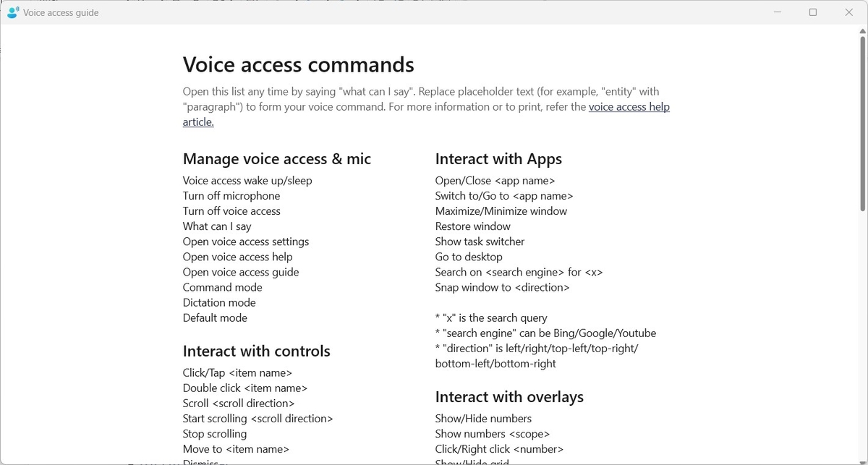Viewport: 868px width, 465px height.
Task: Click the 'Show/Hide numbers' command entry
Action: click(x=482, y=418)
